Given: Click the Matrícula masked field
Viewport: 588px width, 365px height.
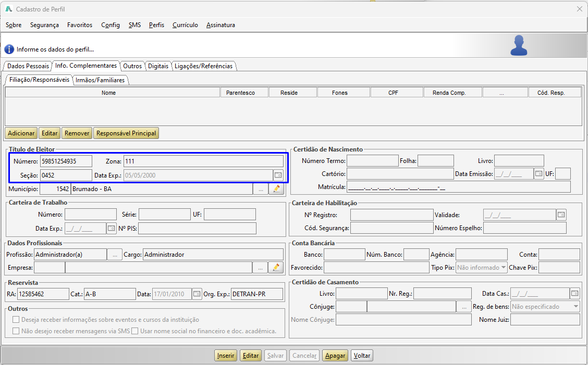Looking at the screenshot, I should (459, 186).
